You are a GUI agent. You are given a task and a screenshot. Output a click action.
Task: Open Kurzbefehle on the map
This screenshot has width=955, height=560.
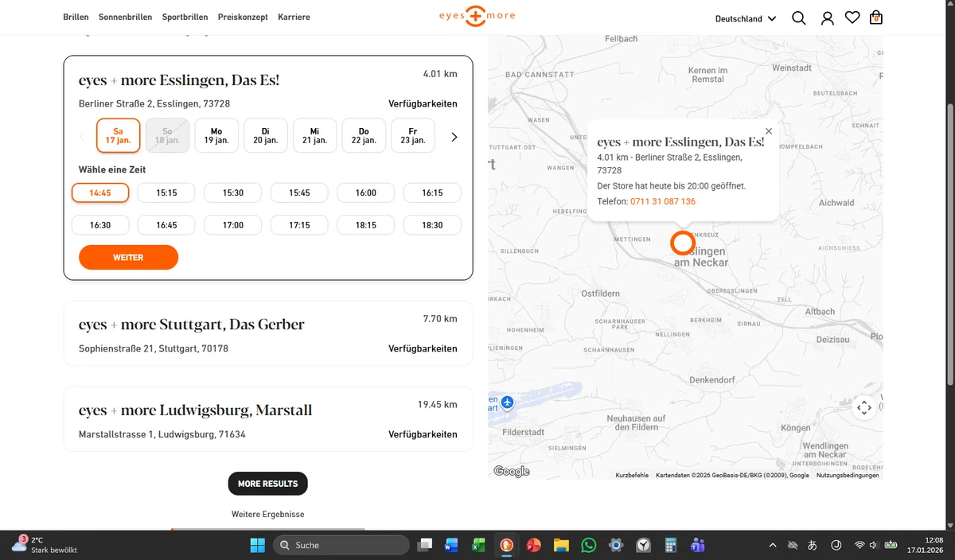coord(632,476)
